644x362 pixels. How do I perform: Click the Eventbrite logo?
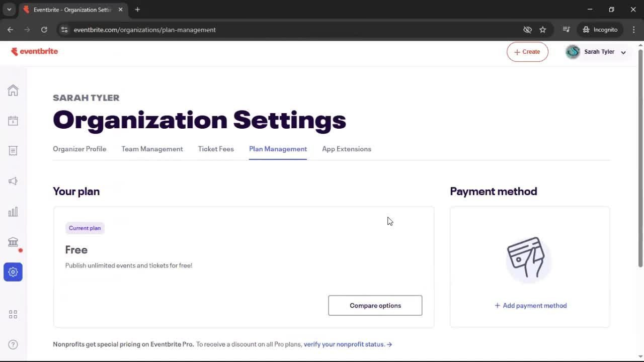click(34, 51)
